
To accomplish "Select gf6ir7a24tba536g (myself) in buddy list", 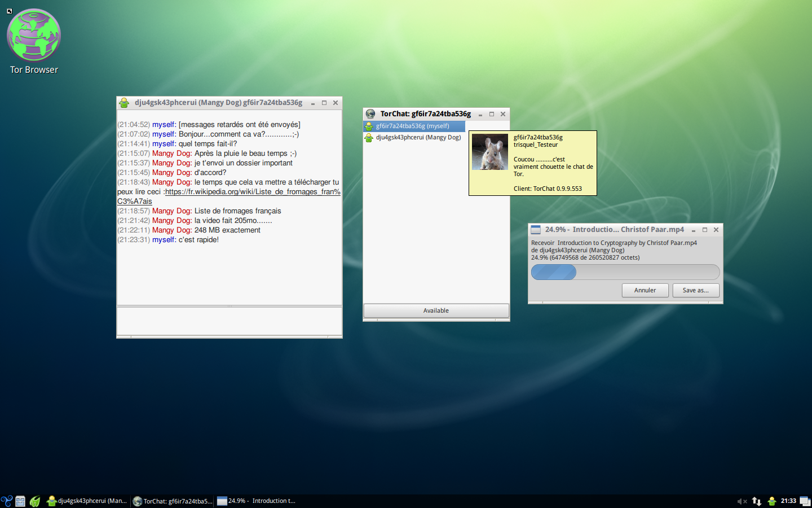I will [414, 126].
